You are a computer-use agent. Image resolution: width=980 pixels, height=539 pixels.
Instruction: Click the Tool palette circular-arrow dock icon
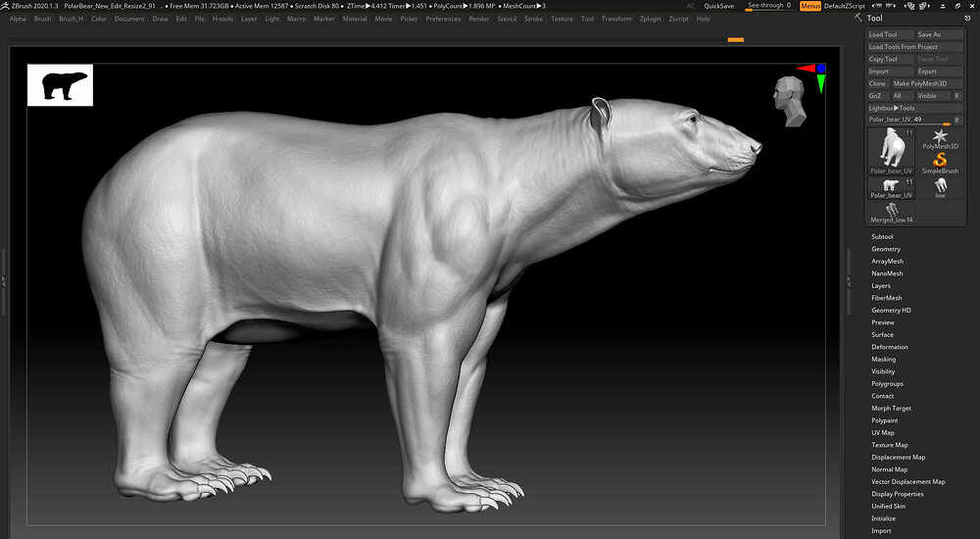point(967,19)
